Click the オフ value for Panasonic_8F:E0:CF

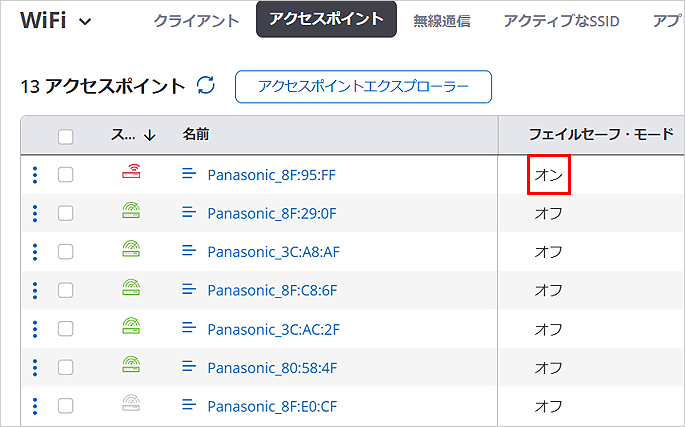point(549,406)
